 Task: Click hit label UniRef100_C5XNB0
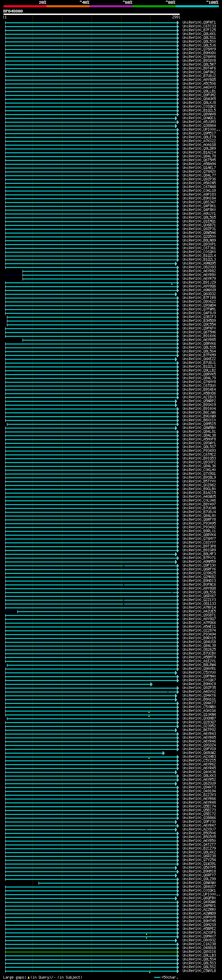[199, 707]
